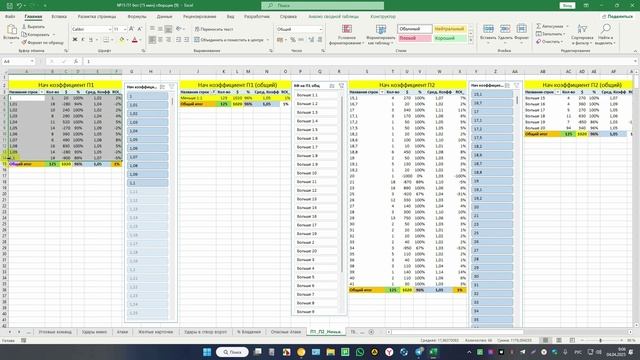
Task: Apply italic formatting (К)
Action: pyautogui.click(x=83, y=40)
